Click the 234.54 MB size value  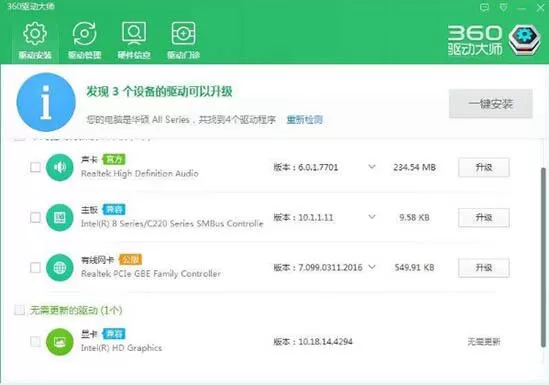(415, 167)
